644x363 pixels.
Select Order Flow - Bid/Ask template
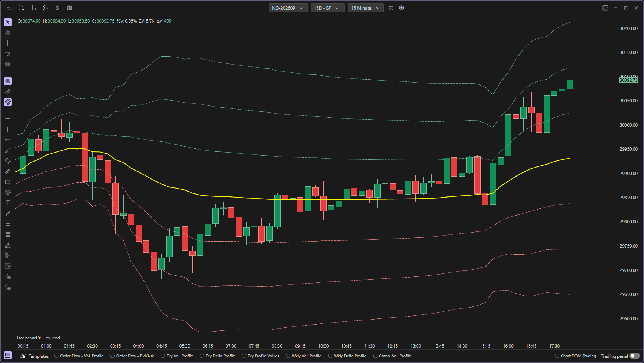tap(132, 356)
